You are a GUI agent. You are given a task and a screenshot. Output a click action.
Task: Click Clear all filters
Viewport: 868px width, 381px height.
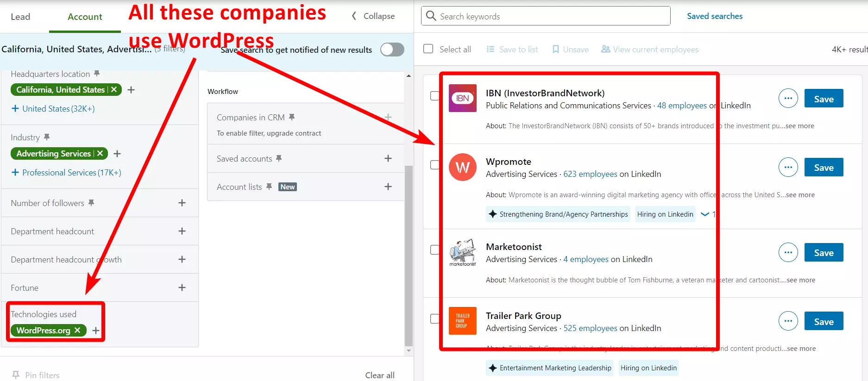click(x=380, y=375)
